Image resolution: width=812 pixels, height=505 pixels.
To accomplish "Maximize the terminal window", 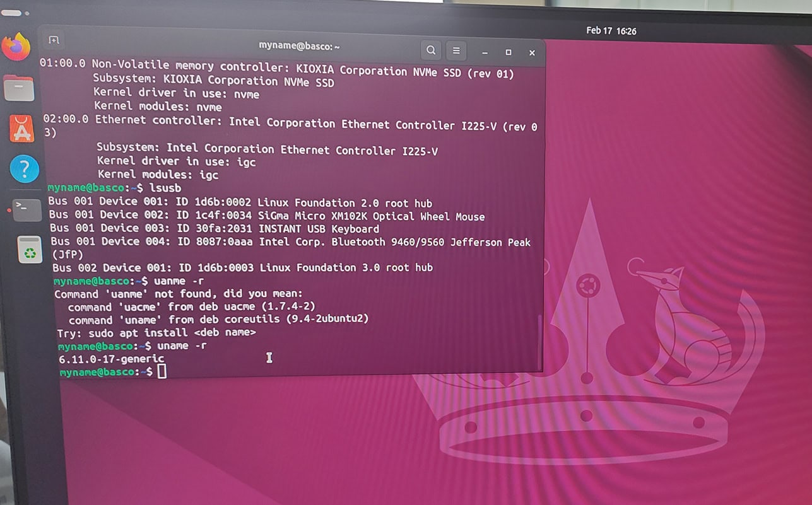I will pos(509,52).
